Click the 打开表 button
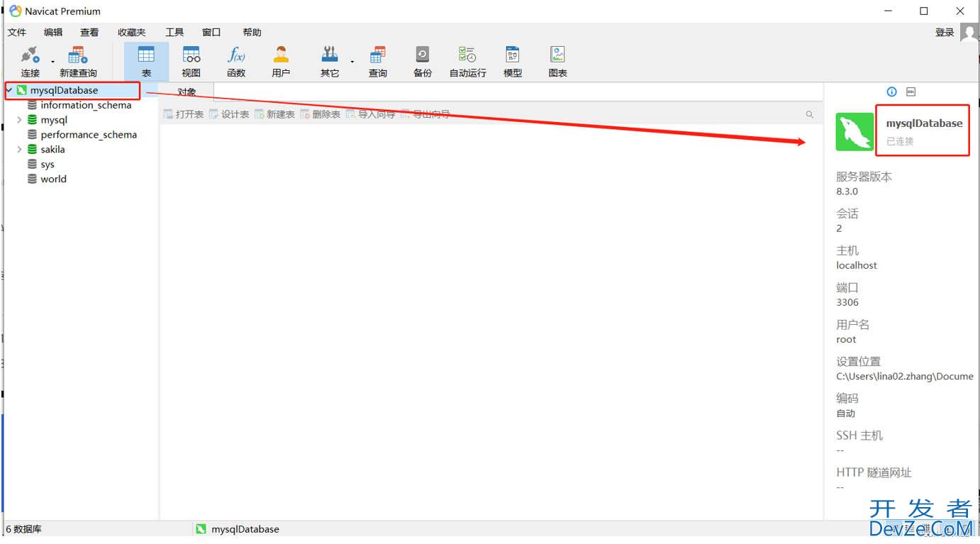The image size is (980, 544). pos(183,114)
